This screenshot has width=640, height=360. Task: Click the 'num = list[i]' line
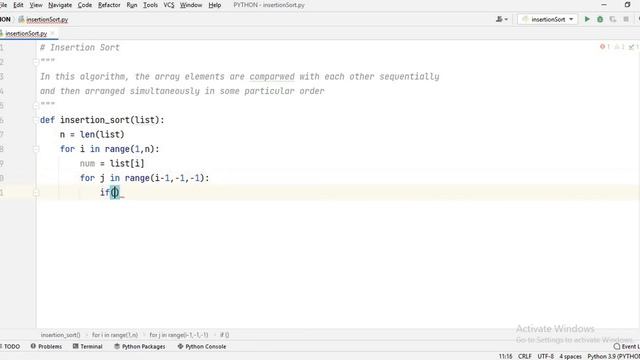[112, 164]
